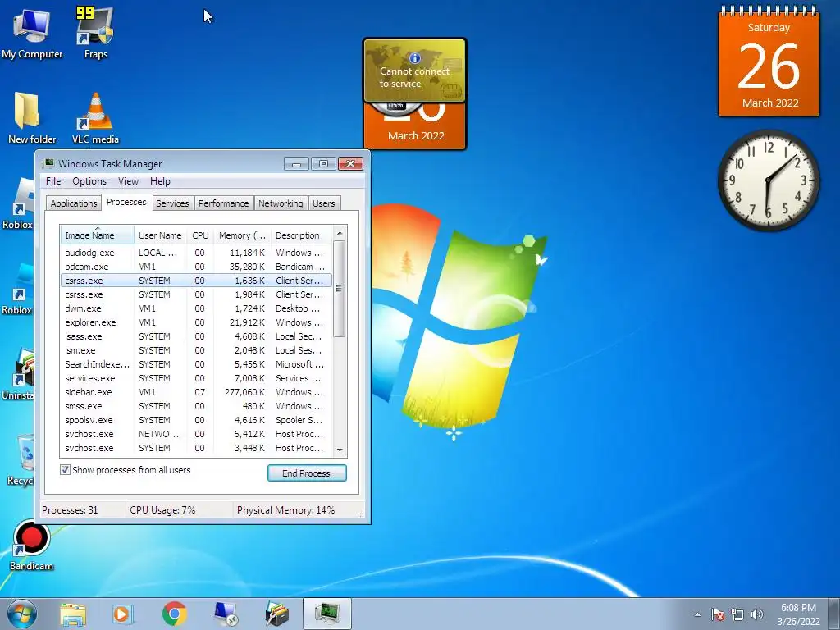Click the volume speaker tray icon

coord(757,614)
